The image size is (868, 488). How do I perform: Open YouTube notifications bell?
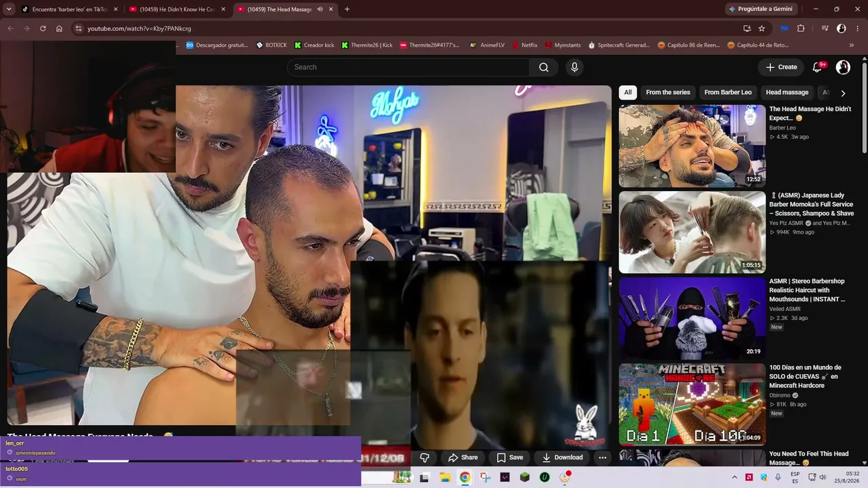tap(817, 67)
